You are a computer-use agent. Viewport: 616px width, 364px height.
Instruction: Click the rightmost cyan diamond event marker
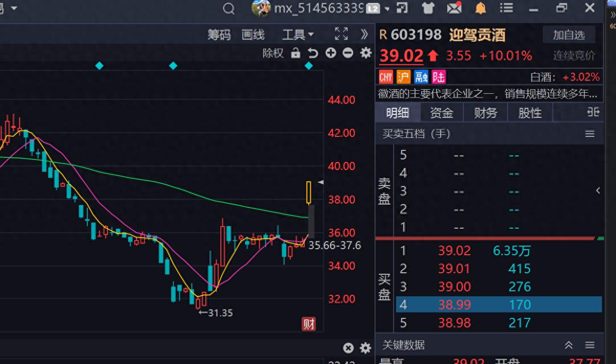tap(309, 66)
